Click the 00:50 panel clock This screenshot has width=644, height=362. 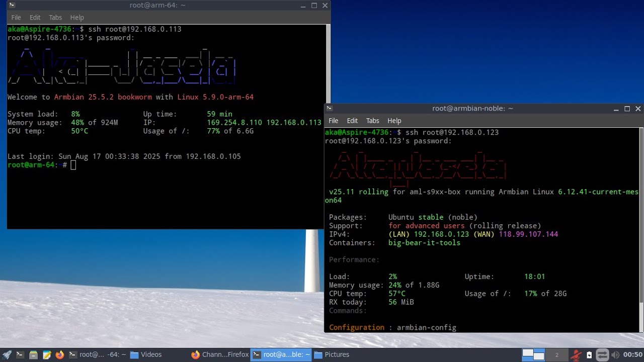[633, 354]
